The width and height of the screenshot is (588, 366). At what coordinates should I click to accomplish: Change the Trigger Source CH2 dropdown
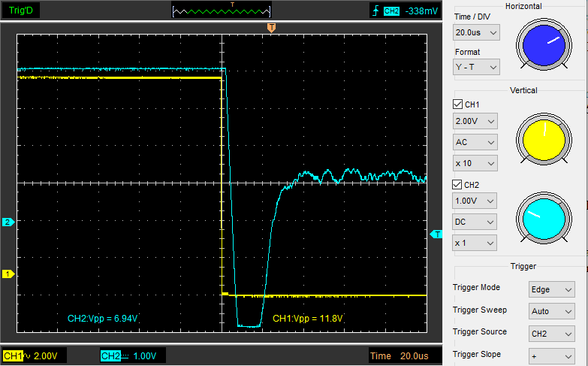[x=552, y=333]
